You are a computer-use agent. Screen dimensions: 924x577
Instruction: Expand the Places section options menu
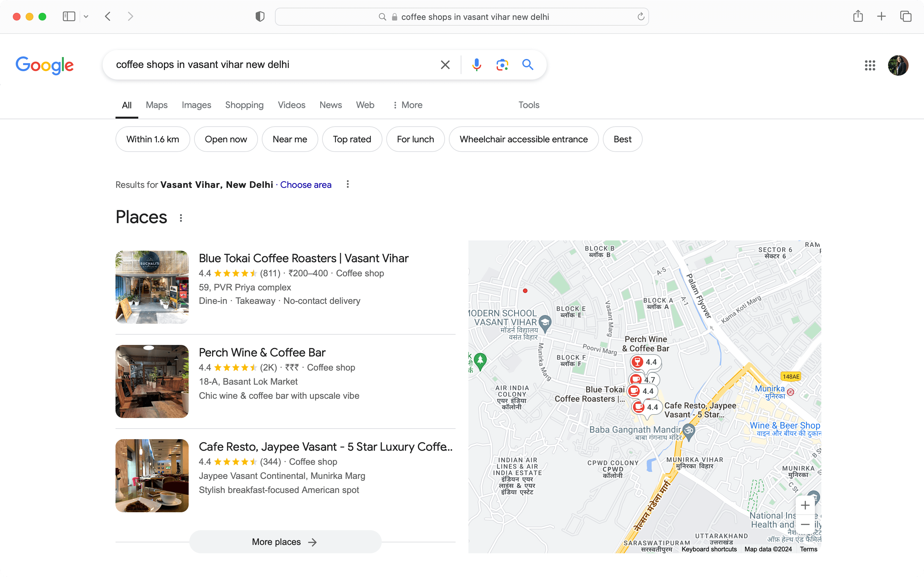182,217
